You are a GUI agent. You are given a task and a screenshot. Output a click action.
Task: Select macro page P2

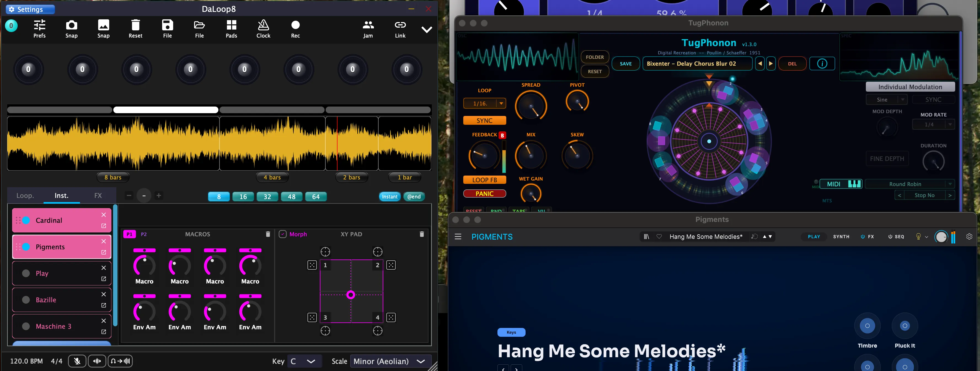(144, 234)
